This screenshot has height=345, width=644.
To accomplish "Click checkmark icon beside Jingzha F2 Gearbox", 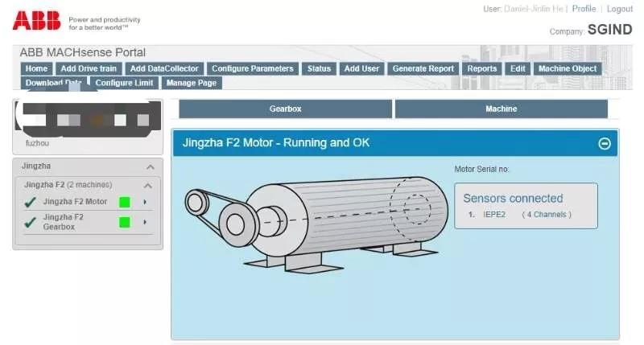I will click(30, 222).
